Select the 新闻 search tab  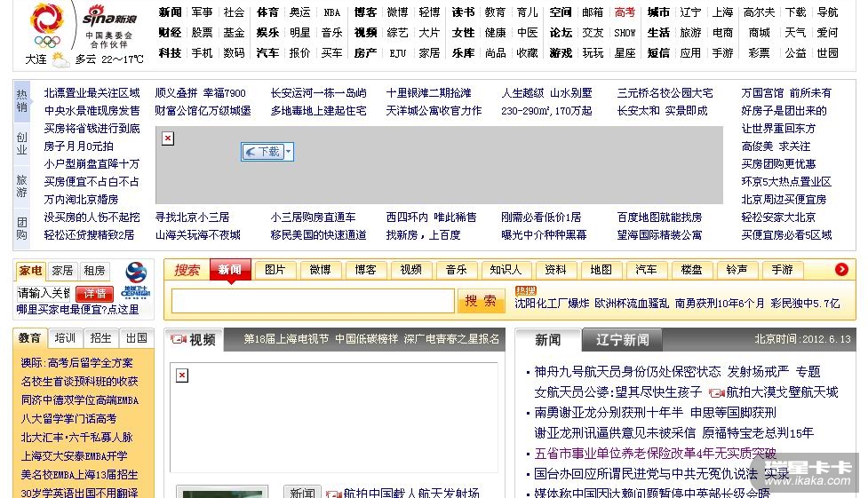(230, 270)
